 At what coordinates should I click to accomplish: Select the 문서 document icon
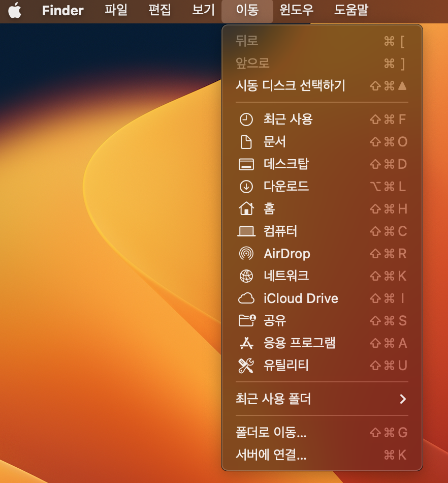click(x=246, y=142)
